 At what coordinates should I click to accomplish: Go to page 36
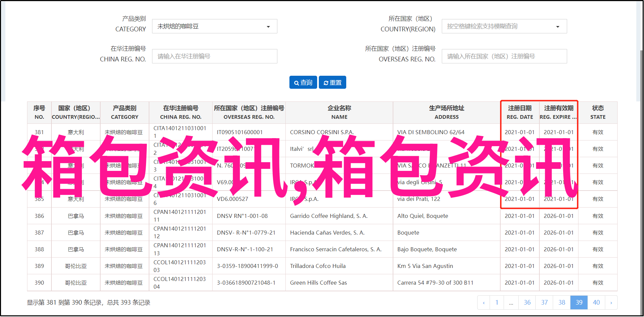coord(527,303)
